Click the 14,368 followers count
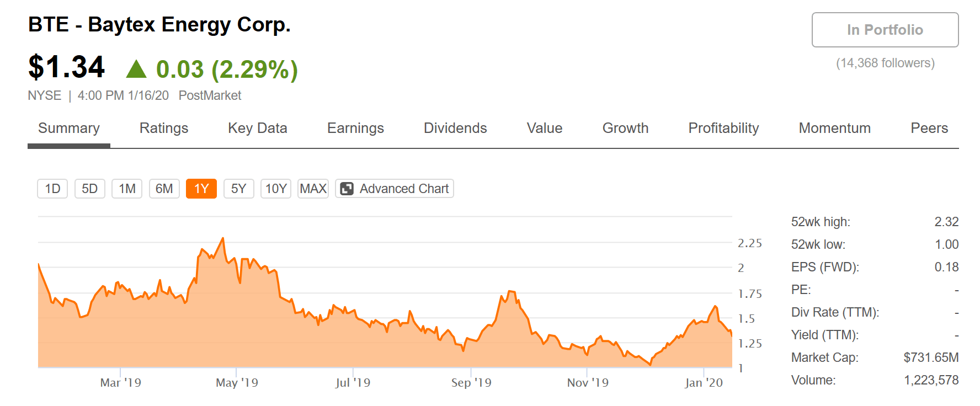Image resolution: width=980 pixels, height=406 pixels. (885, 63)
